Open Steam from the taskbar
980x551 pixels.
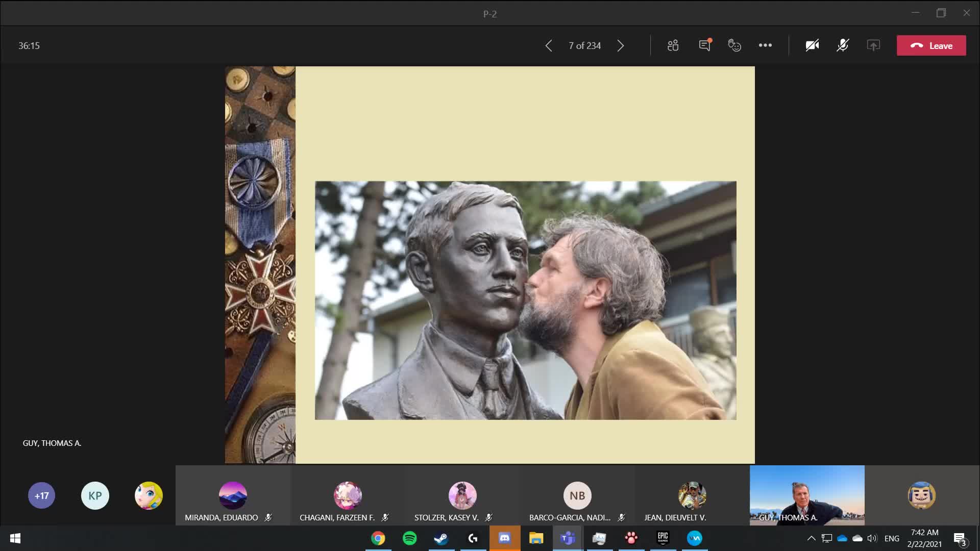441,538
